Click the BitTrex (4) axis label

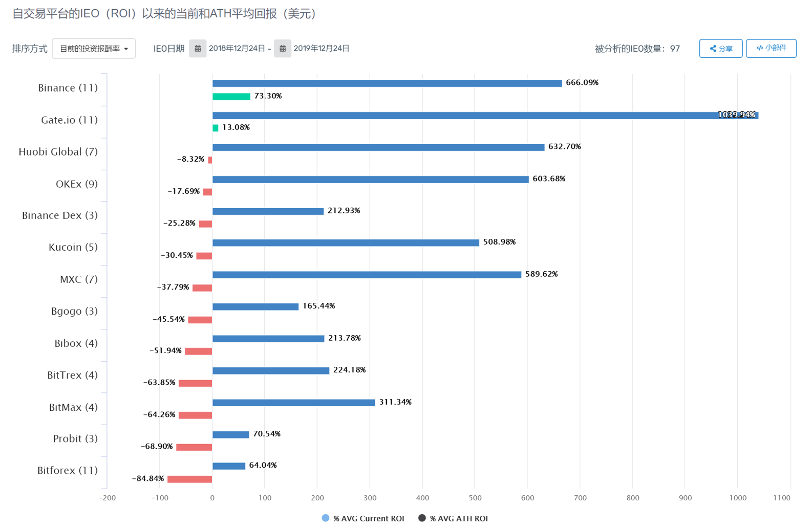73,375
